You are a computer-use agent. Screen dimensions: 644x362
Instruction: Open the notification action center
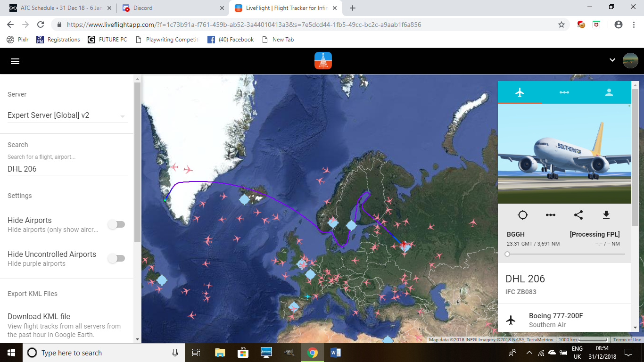pyautogui.click(x=628, y=353)
